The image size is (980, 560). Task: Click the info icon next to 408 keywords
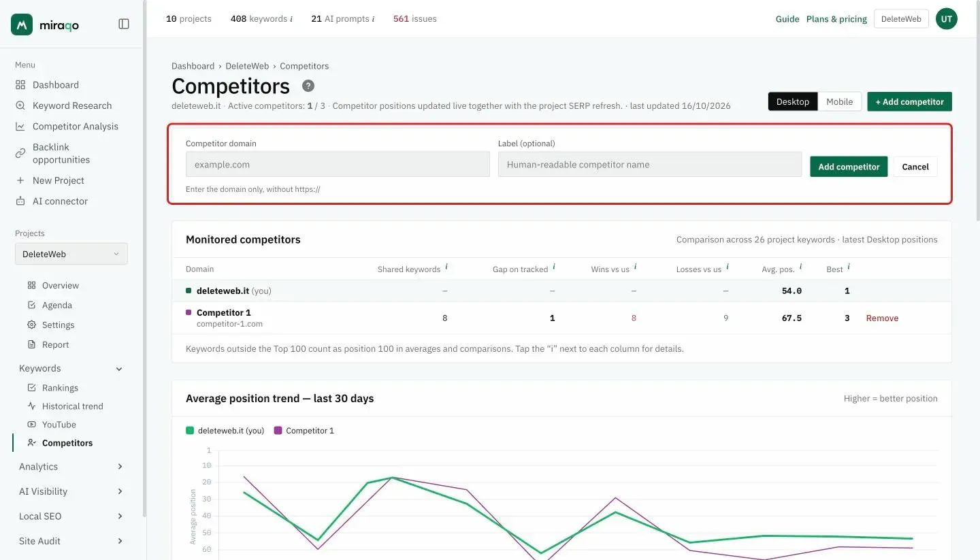[x=291, y=19]
